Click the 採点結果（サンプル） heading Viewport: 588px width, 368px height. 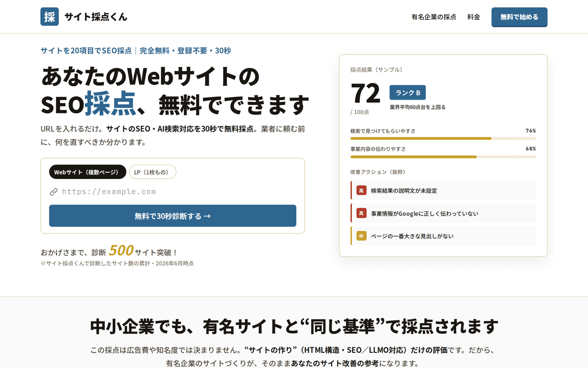[376, 70]
